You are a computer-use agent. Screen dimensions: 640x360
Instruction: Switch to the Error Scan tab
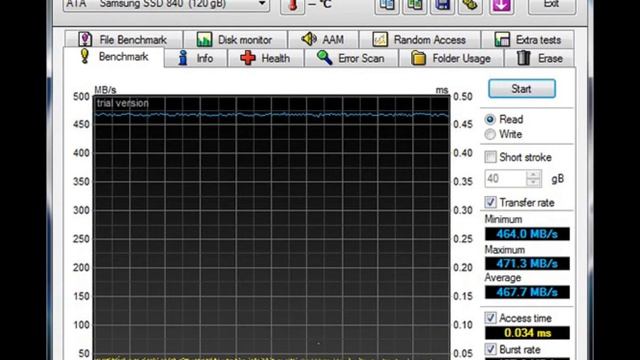tap(351, 58)
